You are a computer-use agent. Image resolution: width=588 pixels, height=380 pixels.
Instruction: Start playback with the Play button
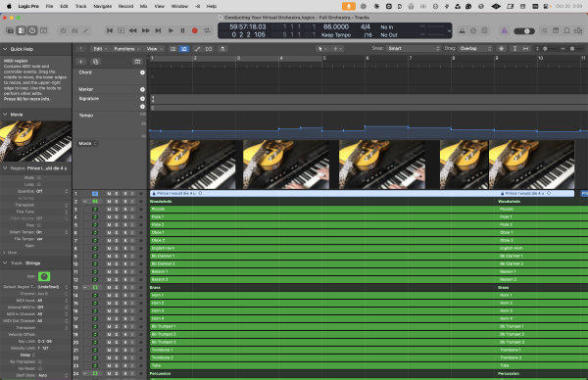tap(171, 30)
